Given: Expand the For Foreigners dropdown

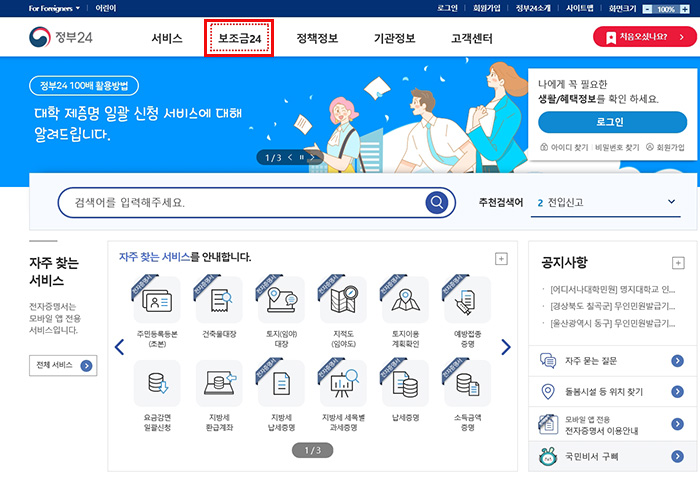Looking at the screenshot, I should [x=54, y=8].
